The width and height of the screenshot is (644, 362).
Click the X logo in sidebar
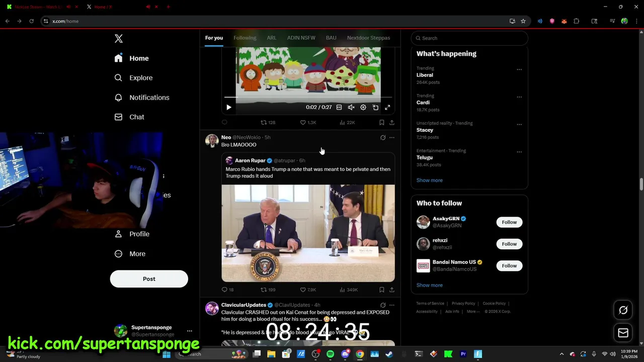pyautogui.click(x=119, y=39)
